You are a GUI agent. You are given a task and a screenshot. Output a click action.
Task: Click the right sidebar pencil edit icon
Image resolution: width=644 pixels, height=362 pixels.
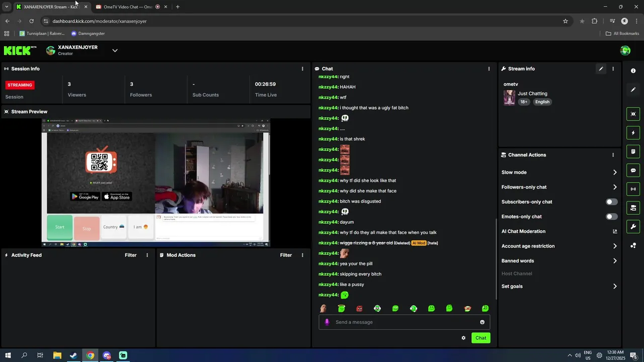(x=633, y=89)
